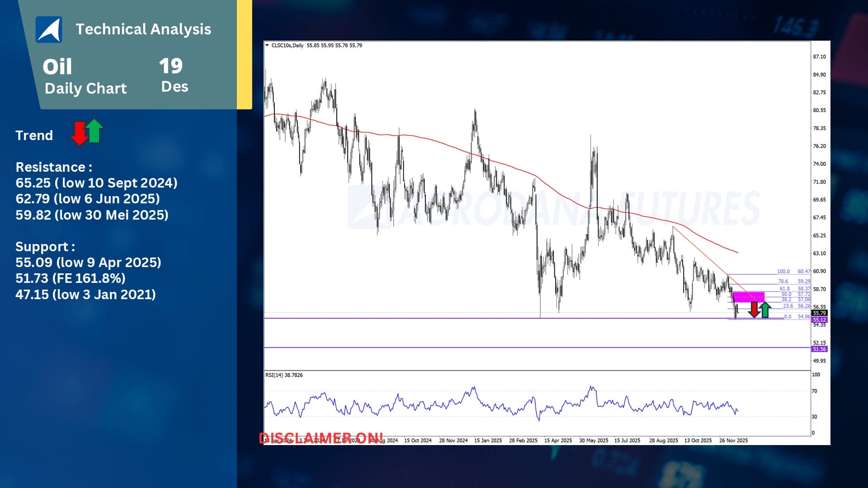Viewport: 868px width, 488px height.
Task: Click the red down arrow next to Trend
Action: (80, 133)
